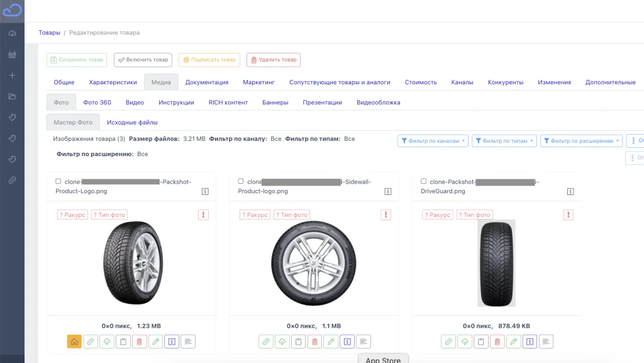Switch to the RICH контент sub-tab
The width and height of the screenshot is (644, 363).
click(x=228, y=103)
